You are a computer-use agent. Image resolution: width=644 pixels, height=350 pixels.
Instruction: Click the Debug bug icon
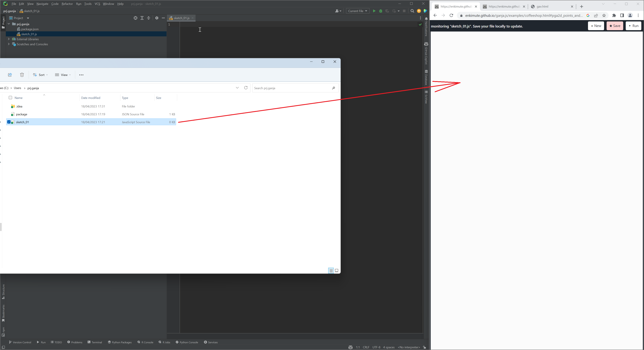click(x=381, y=11)
